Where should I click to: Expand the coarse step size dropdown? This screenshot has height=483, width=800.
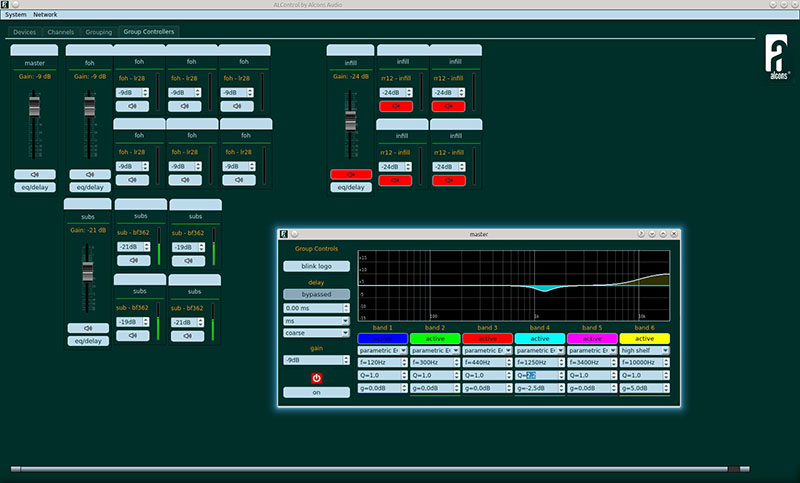316,333
